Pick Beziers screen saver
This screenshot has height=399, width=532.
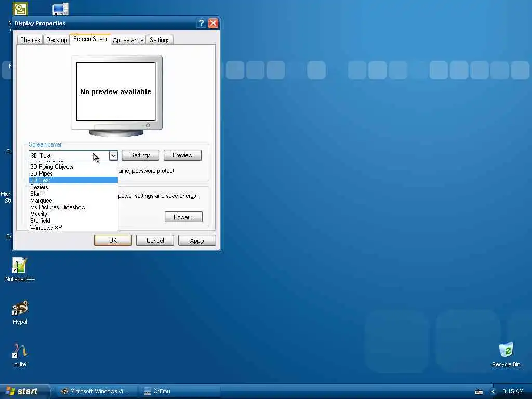73,187
